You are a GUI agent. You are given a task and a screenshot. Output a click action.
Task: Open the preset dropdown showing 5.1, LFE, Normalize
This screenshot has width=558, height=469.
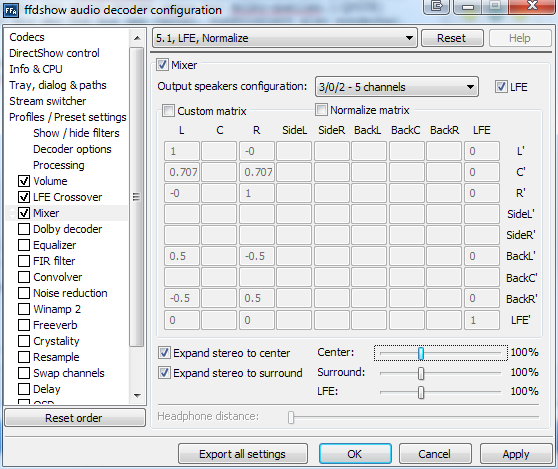tap(285, 38)
